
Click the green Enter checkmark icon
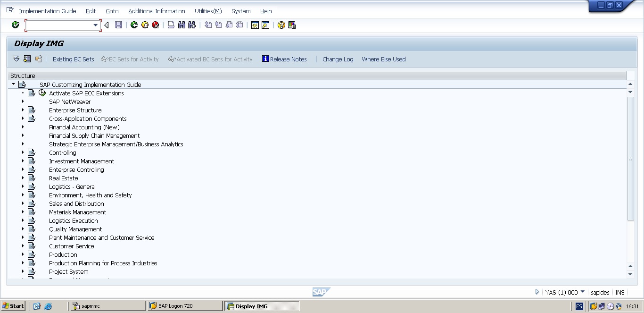pyautogui.click(x=16, y=25)
